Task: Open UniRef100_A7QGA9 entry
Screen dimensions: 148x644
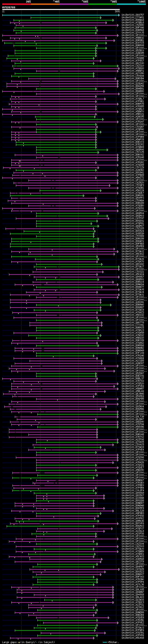Action: pos(133,165)
